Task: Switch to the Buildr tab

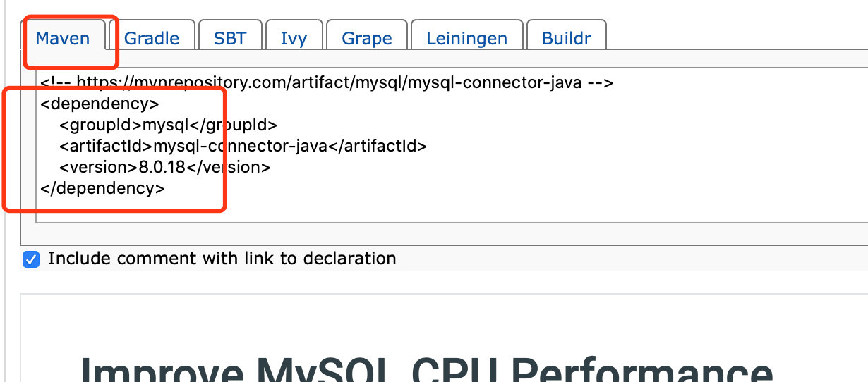Action: point(567,37)
